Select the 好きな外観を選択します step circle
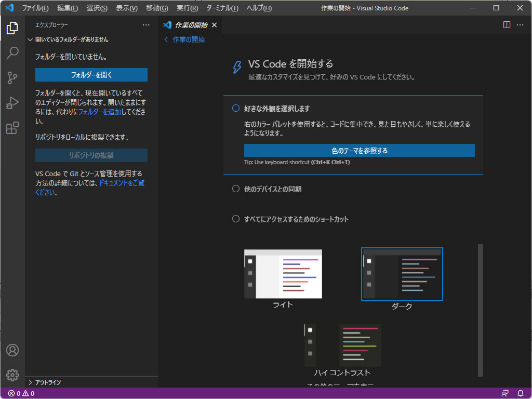This screenshot has height=399, width=532. (236, 109)
